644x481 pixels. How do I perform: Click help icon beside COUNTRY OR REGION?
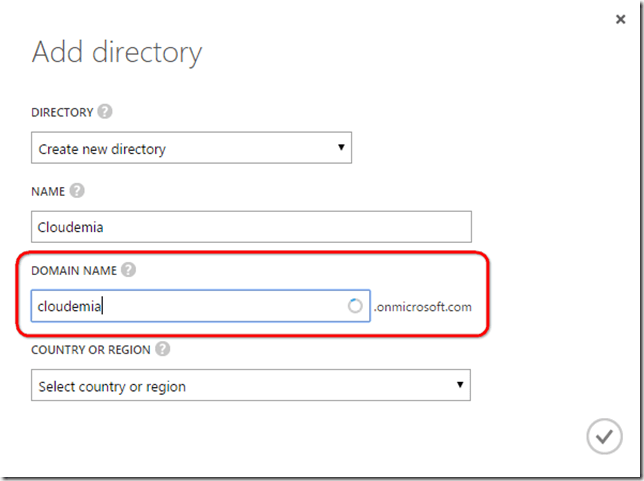pyautogui.click(x=163, y=349)
